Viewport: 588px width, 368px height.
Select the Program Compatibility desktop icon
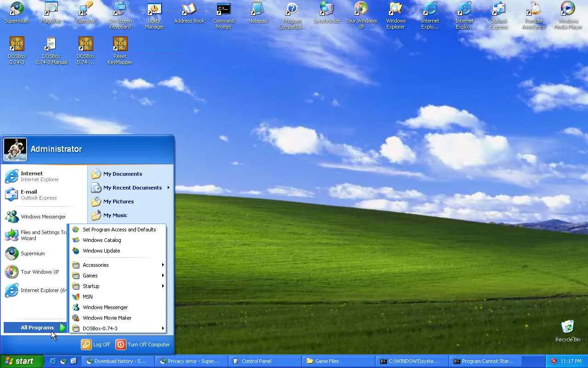(292, 16)
